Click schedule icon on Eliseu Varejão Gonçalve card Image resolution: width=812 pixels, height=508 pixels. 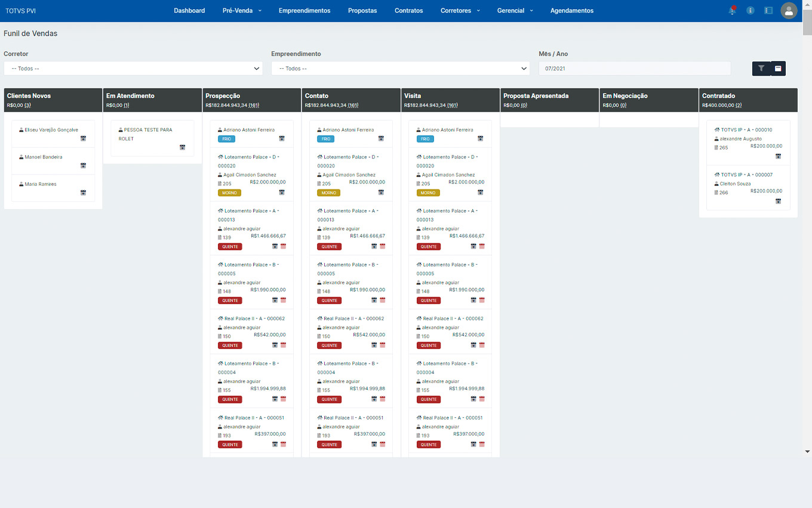(83, 139)
